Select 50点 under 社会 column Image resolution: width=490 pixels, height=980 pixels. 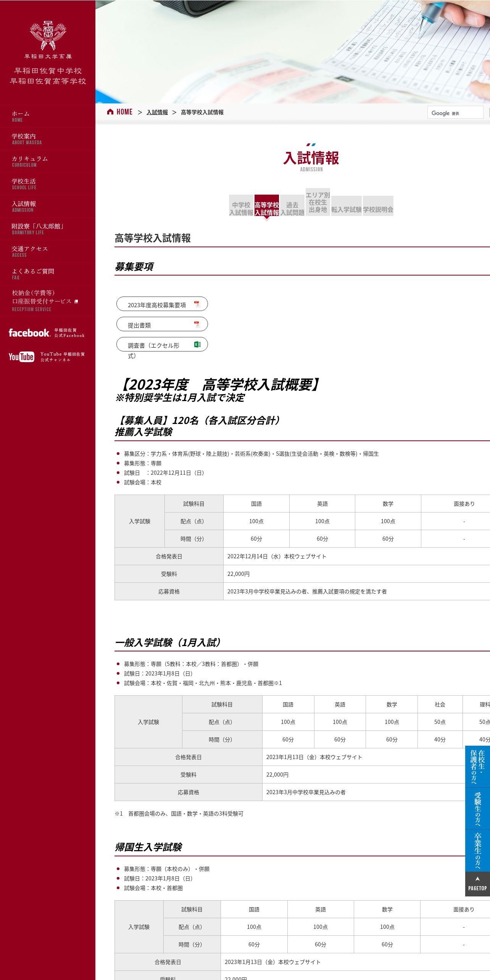pyautogui.click(x=440, y=722)
